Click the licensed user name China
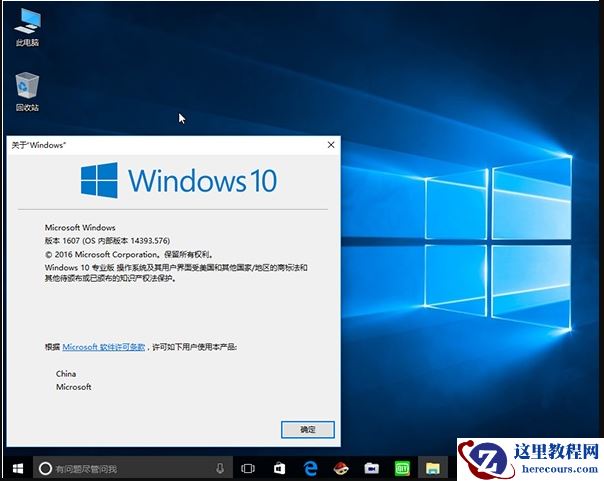Screen dimensions: 604x481 (66, 374)
